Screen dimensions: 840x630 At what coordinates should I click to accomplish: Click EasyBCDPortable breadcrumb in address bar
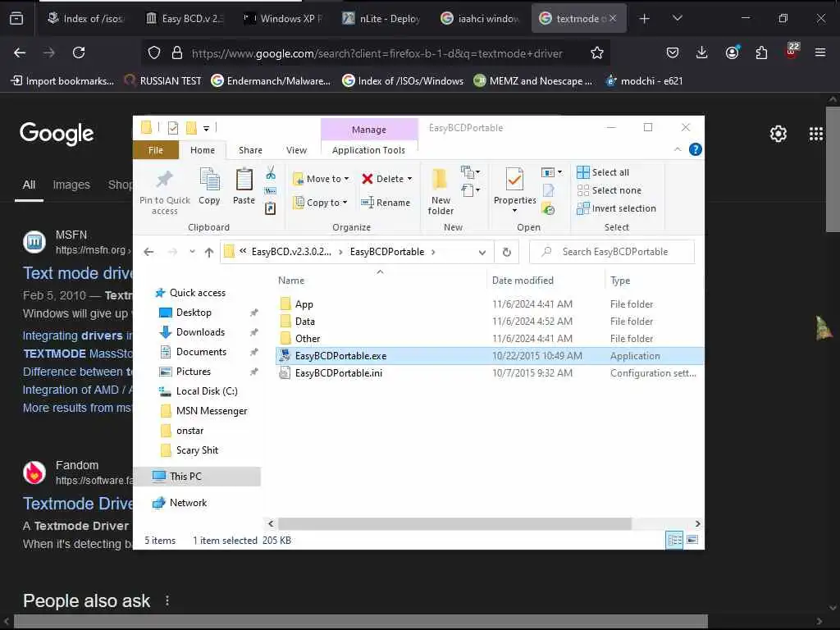[x=387, y=252]
